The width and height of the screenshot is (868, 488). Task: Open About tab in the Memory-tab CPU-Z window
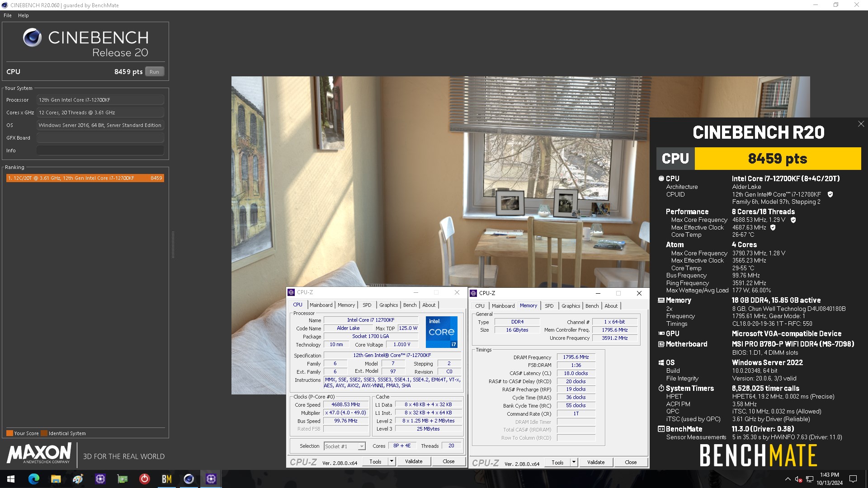[x=611, y=306]
